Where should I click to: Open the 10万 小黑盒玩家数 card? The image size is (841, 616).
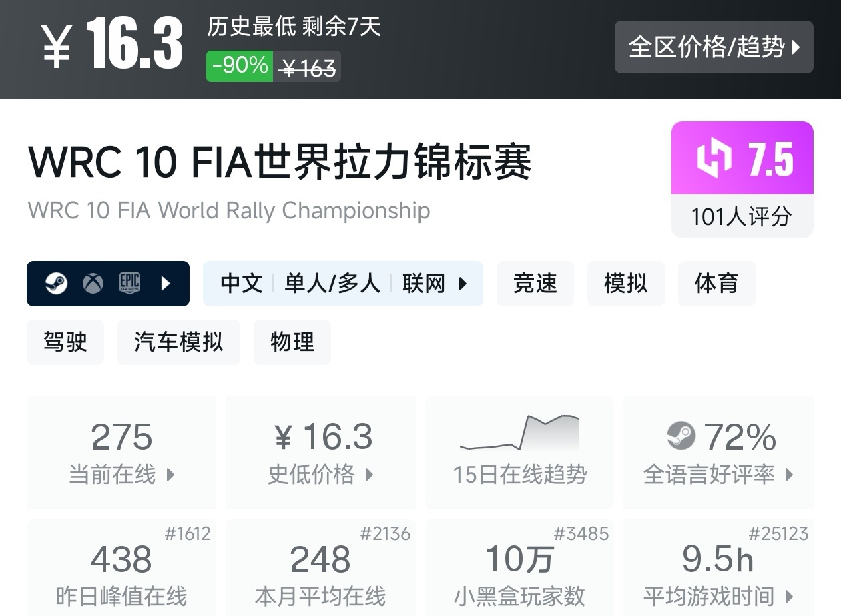pos(519,567)
